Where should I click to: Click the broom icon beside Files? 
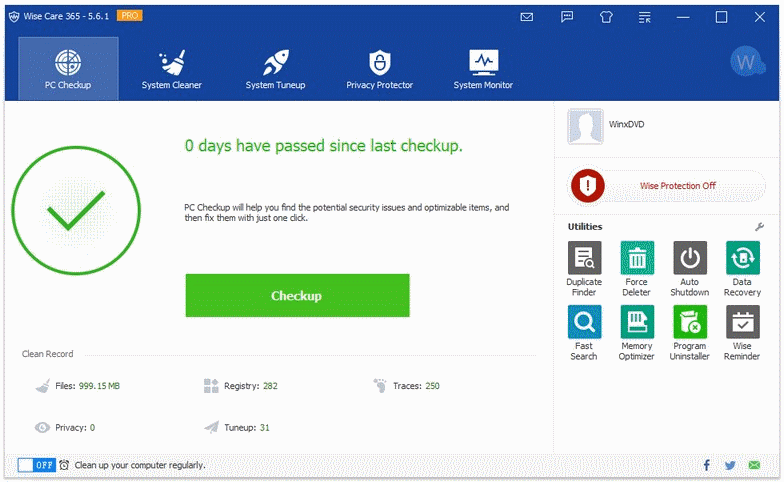[42, 386]
